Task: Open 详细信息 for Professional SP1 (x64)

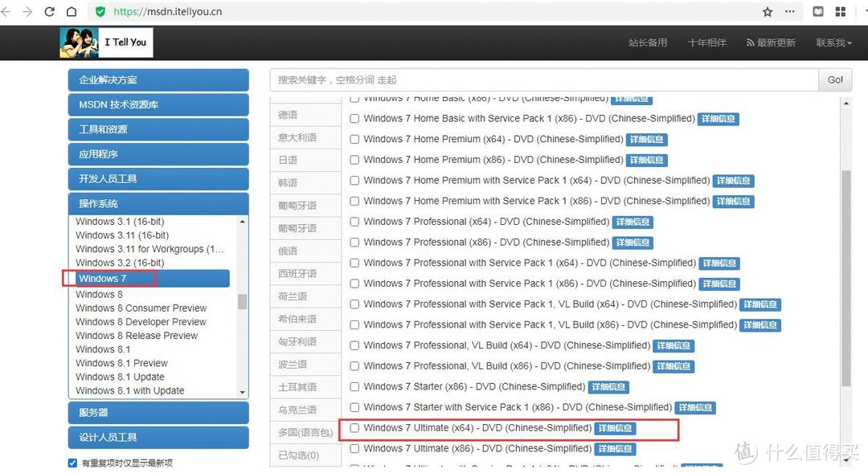Action: (719, 263)
